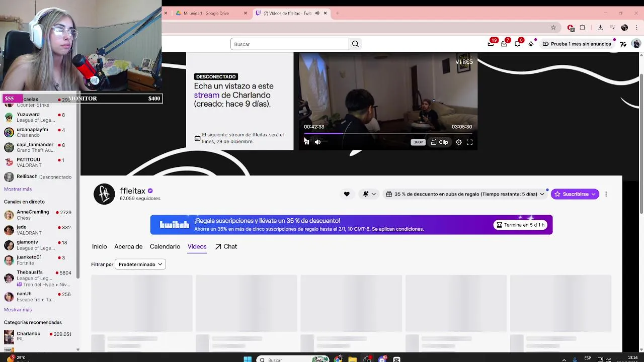Click the Suscribirse button

tap(575, 194)
